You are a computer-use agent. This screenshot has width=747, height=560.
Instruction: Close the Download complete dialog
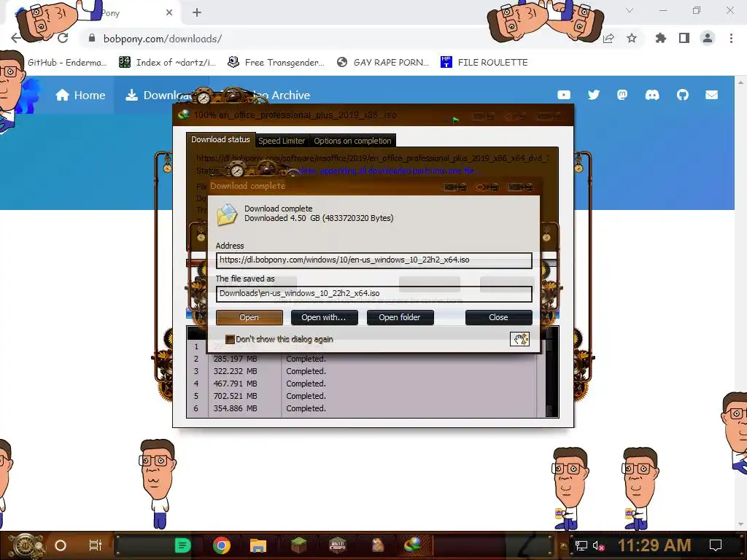[x=498, y=317]
